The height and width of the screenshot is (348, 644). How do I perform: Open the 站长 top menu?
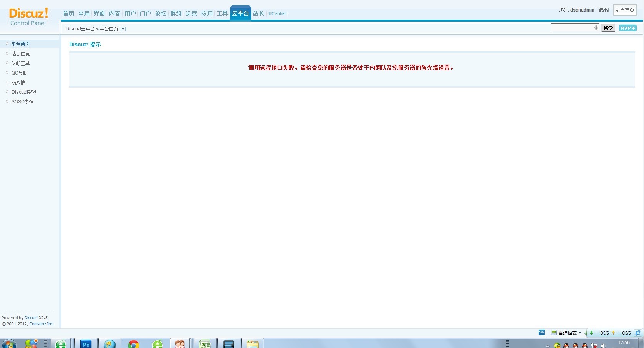point(258,13)
